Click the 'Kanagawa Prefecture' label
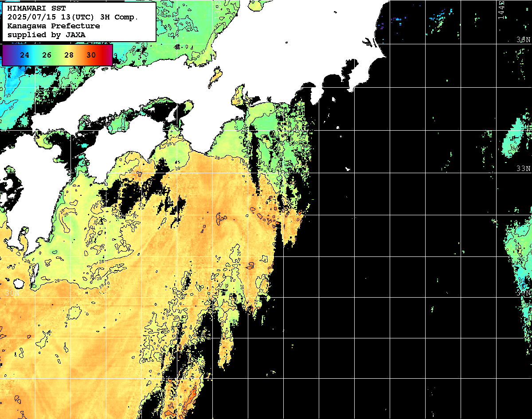This screenshot has height=419, width=532. coord(54,26)
